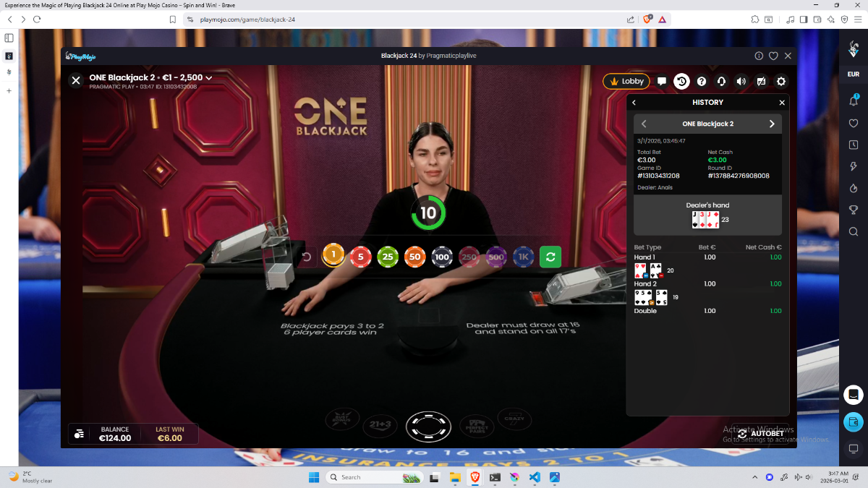Open notifications bell in casino sidebar
This screenshot has width=868, height=488.
point(854,100)
